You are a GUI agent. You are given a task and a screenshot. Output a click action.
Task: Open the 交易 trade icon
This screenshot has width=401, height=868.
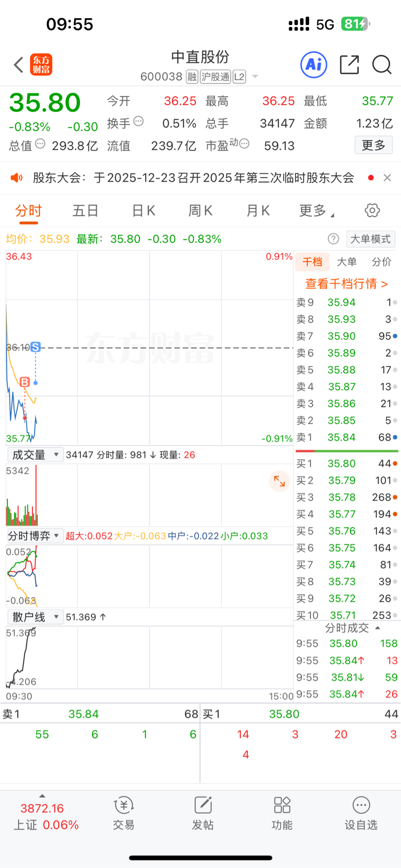click(124, 814)
